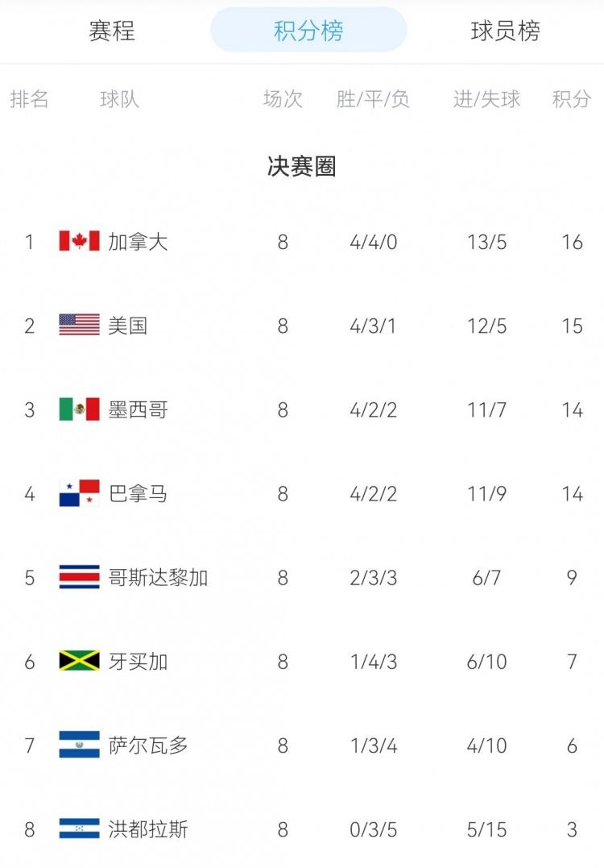Viewport: 604px width, 868px height.
Task: Tap the Canada flag icon
Action: tap(79, 241)
